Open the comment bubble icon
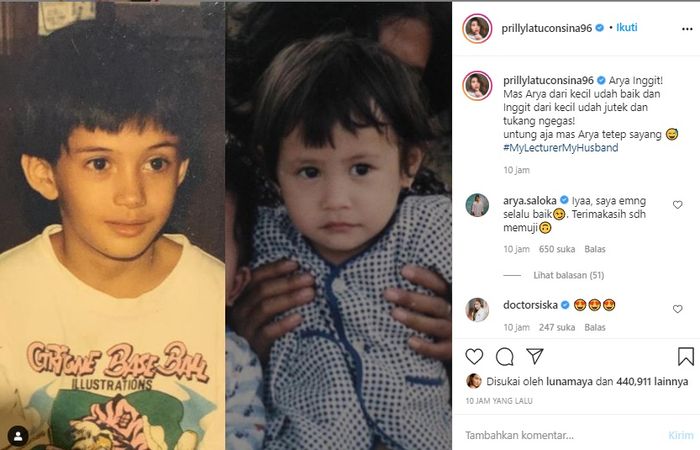The image size is (700, 450). click(x=504, y=356)
